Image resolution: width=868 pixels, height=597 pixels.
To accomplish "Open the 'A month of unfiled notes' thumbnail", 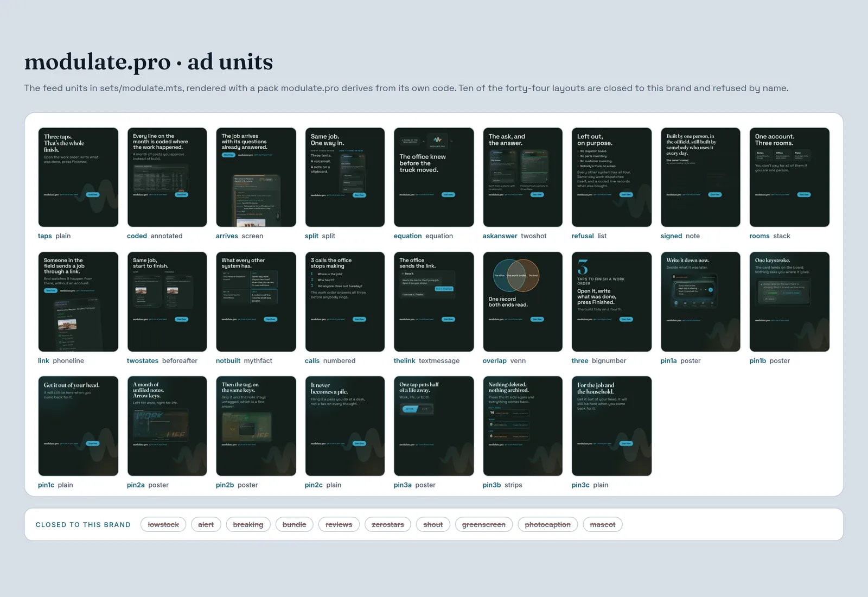I will (167, 426).
